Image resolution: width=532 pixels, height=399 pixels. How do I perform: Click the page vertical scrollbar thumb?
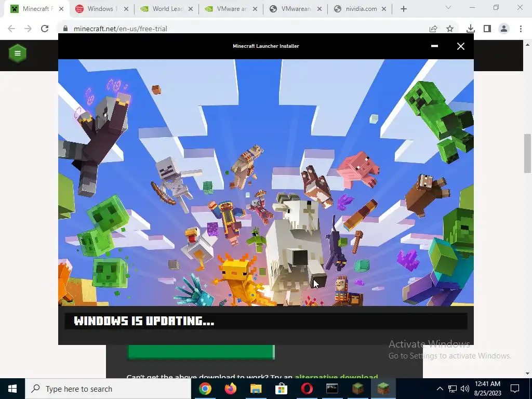(x=527, y=153)
